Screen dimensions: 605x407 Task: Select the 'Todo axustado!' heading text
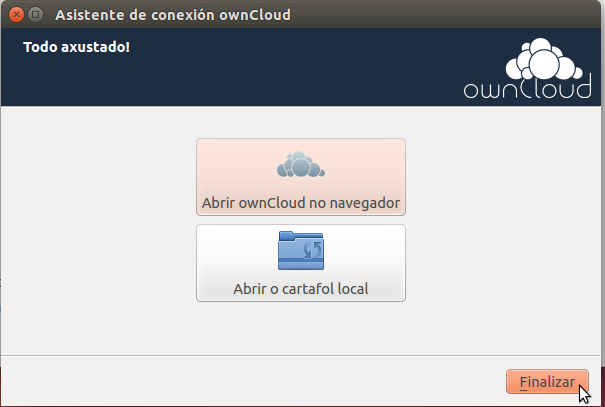76,47
